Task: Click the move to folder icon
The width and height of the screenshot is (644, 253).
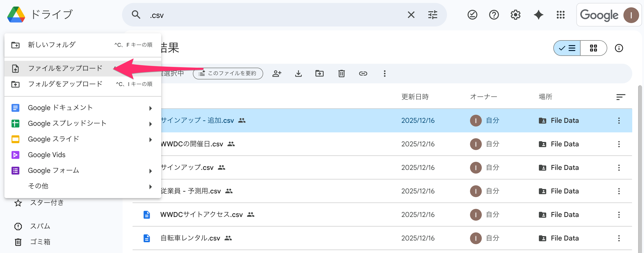Action: (x=319, y=74)
